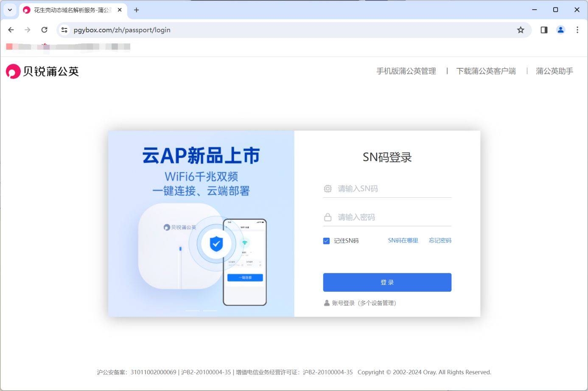Open the 手机版蒲公英管理 link
Image resolution: width=588 pixels, height=391 pixels.
coord(406,71)
